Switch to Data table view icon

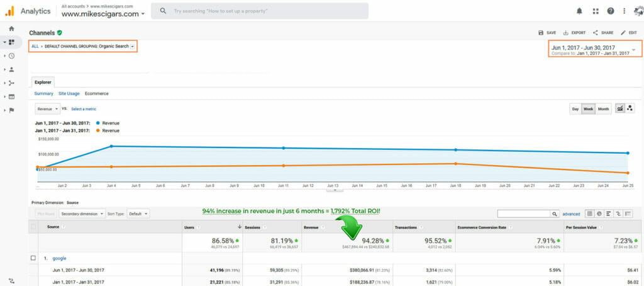[x=590, y=214]
